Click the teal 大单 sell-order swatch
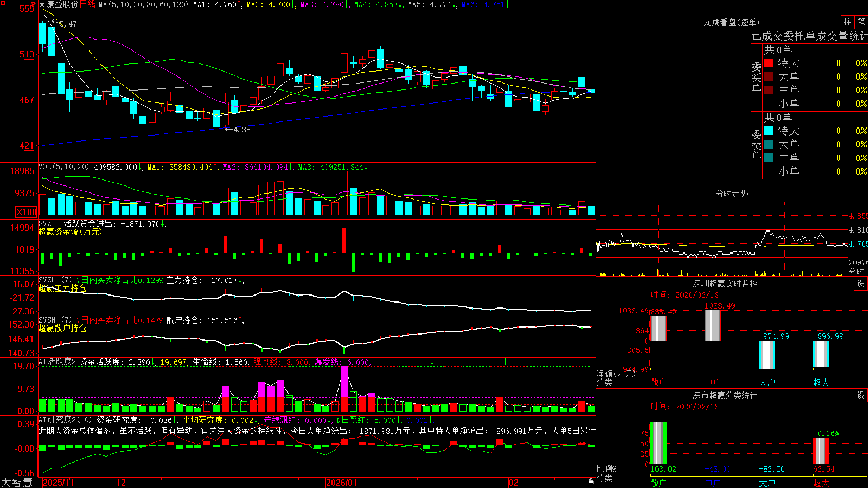This screenshot has height=488, width=868. pos(768,144)
